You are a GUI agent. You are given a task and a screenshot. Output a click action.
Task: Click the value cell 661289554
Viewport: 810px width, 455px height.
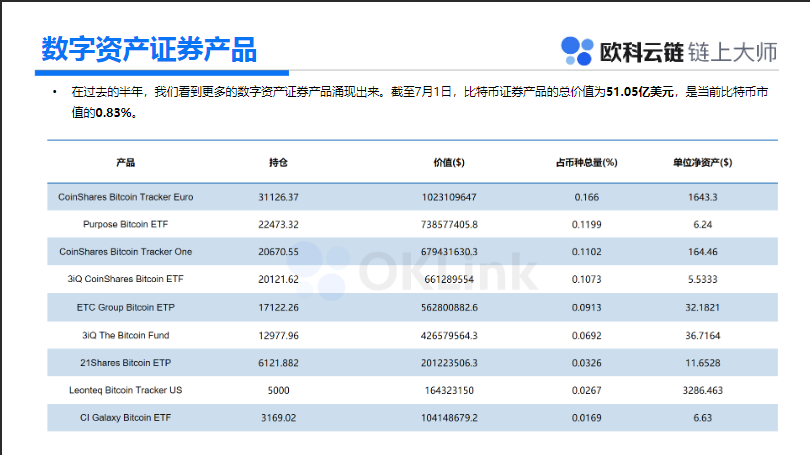tap(449, 279)
